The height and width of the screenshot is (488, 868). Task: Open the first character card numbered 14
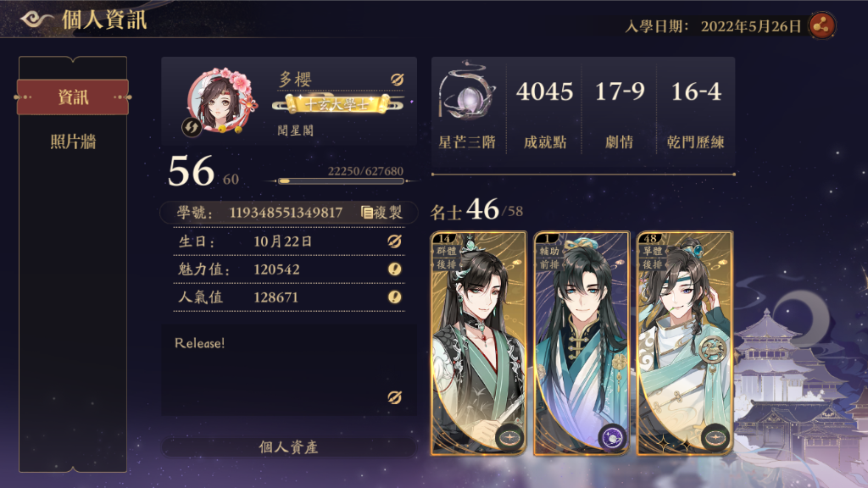[x=478, y=343]
